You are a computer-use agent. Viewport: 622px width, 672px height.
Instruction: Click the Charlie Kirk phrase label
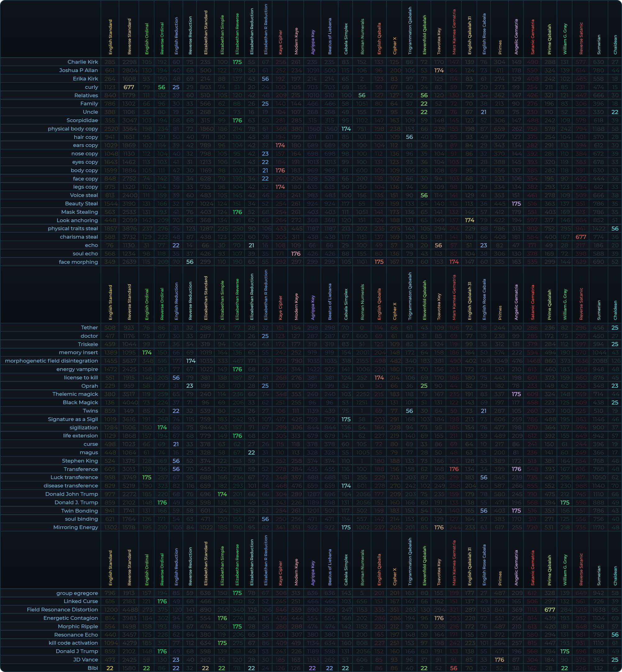82,62
